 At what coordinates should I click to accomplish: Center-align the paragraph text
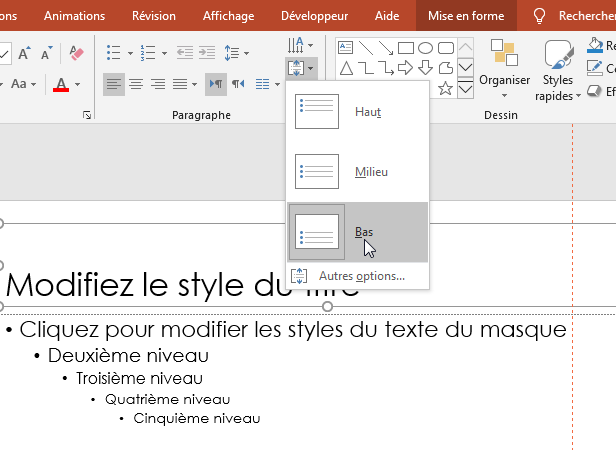(x=136, y=84)
